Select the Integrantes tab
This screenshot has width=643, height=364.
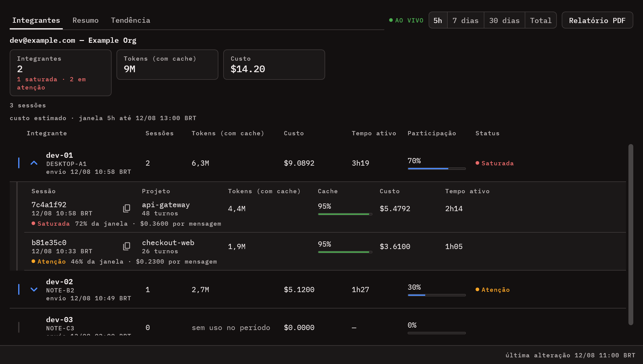point(36,20)
